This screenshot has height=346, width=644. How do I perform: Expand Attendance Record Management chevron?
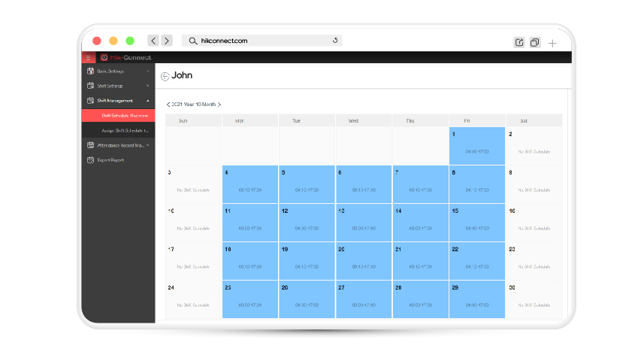(148, 145)
